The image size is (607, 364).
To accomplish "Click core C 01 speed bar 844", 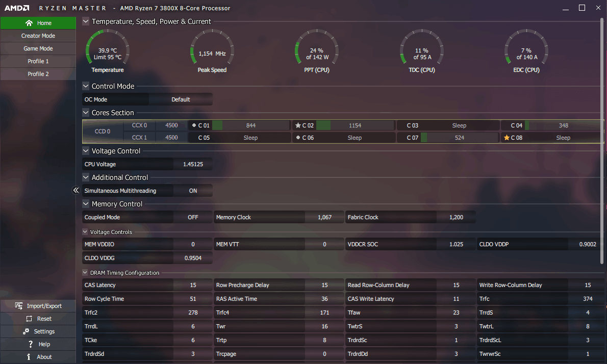I will pos(251,125).
